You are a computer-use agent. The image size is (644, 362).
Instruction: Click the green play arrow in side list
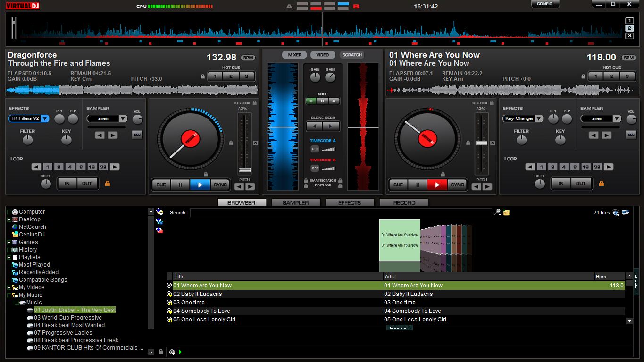(180, 352)
